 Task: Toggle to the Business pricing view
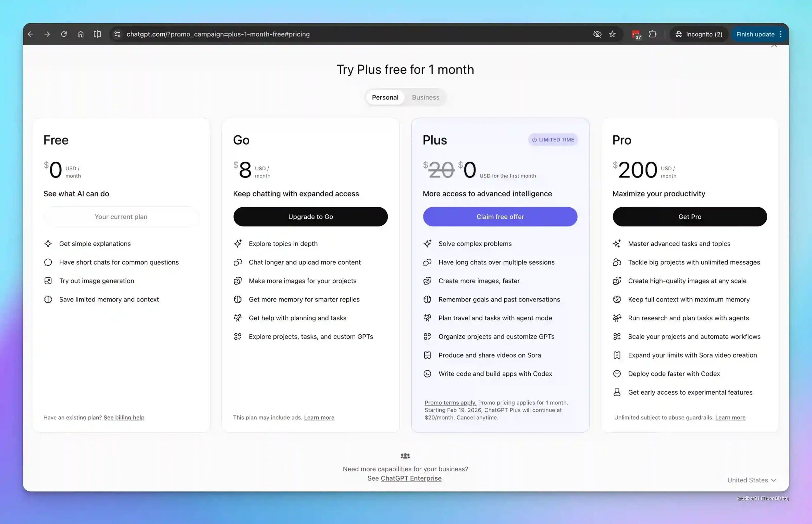coord(425,97)
